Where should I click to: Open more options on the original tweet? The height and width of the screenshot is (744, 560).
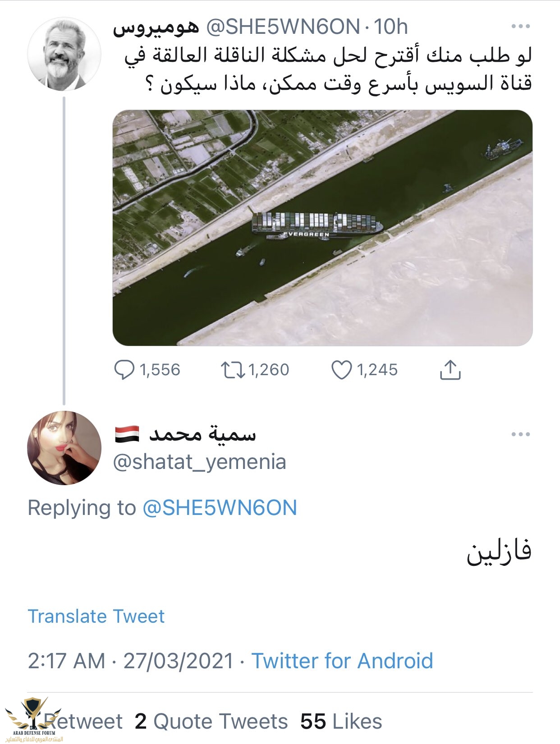coord(520,27)
